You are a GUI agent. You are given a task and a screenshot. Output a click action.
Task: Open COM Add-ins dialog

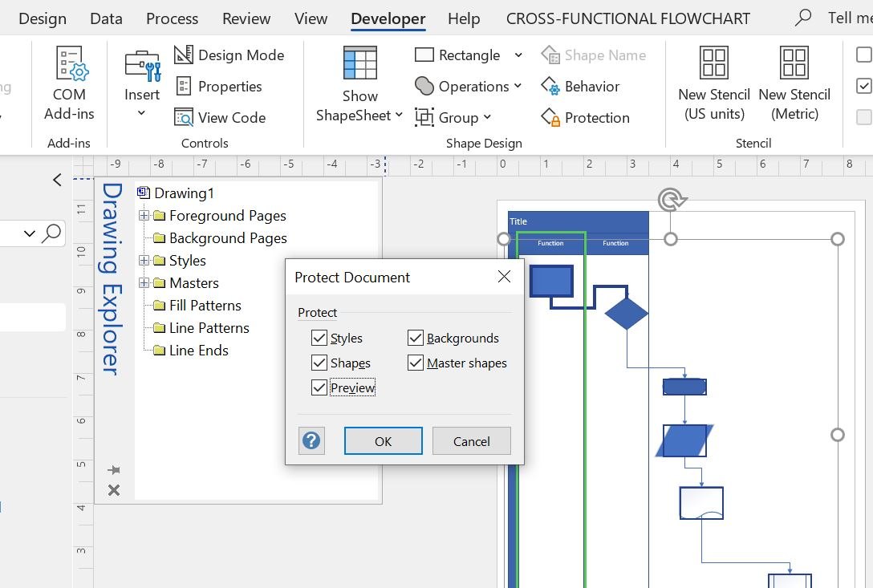click(69, 83)
